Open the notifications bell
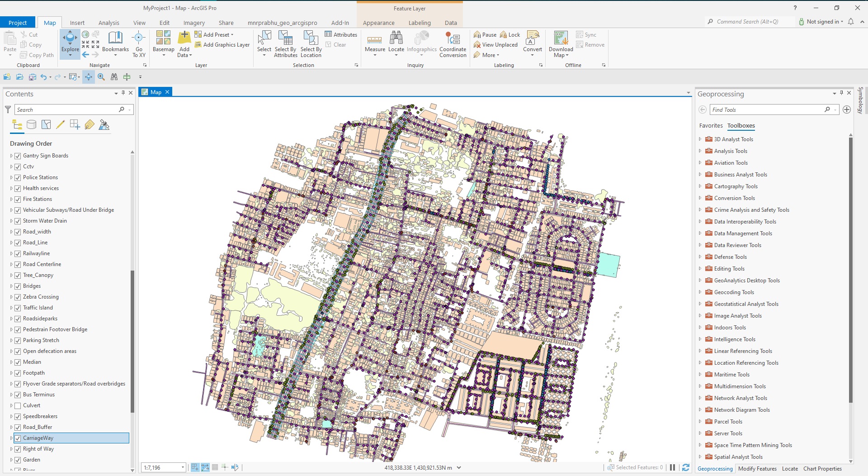The image size is (868, 476). click(x=851, y=22)
